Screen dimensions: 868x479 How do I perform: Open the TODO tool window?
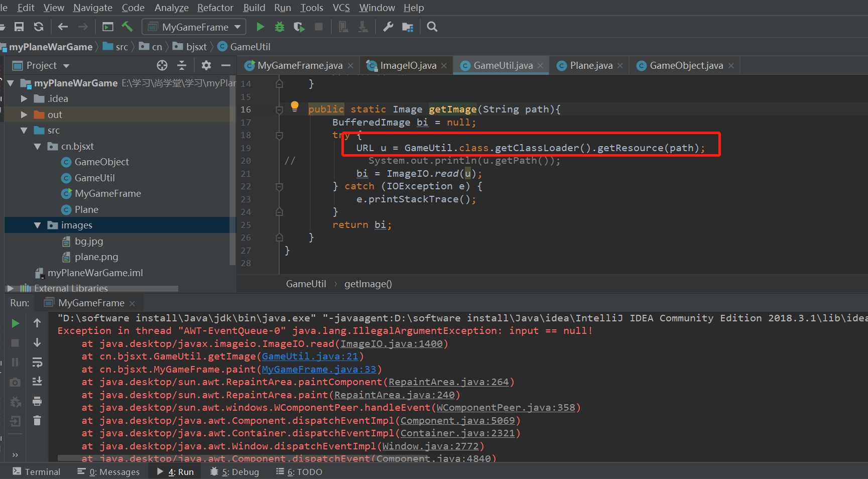click(x=299, y=472)
